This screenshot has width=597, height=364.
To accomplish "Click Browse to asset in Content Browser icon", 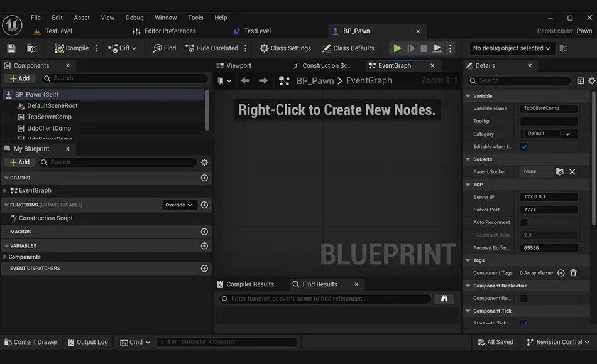I will [31, 48].
